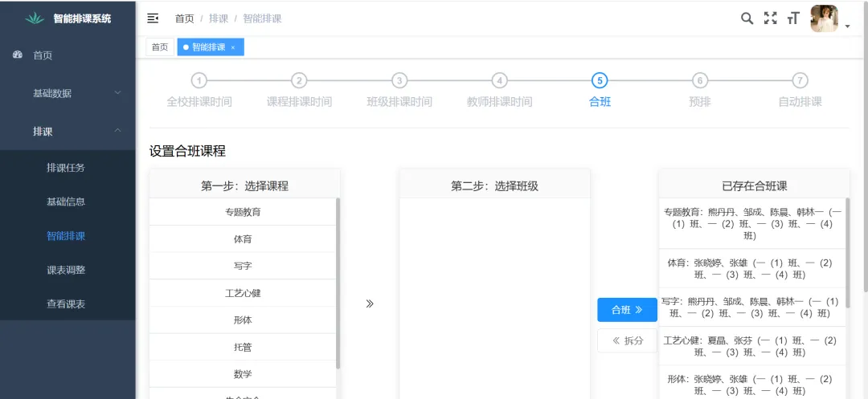Collapse sidebar with hamburger icon
The width and height of the screenshot is (868, 399).
coord(153,18)
